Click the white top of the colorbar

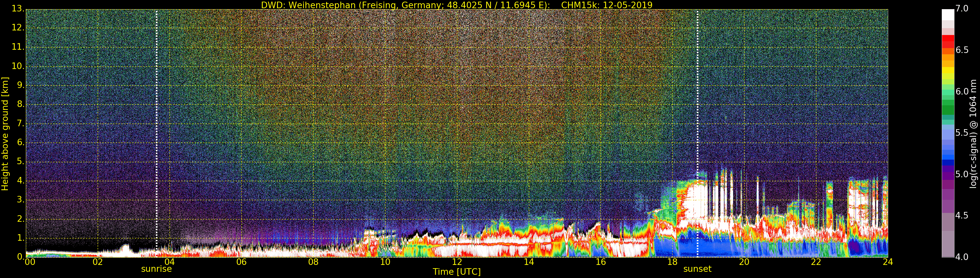point(948,14)
